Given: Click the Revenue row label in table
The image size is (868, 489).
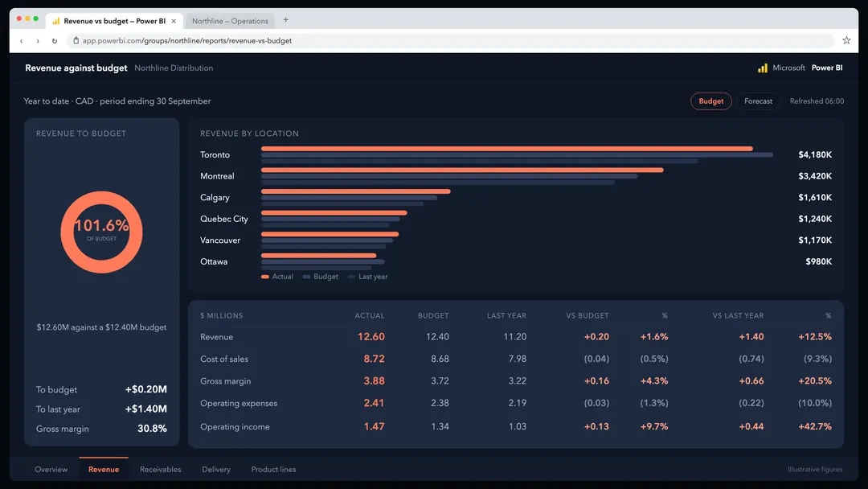Looking at the screenshot, I should click(x=216, y=337).
